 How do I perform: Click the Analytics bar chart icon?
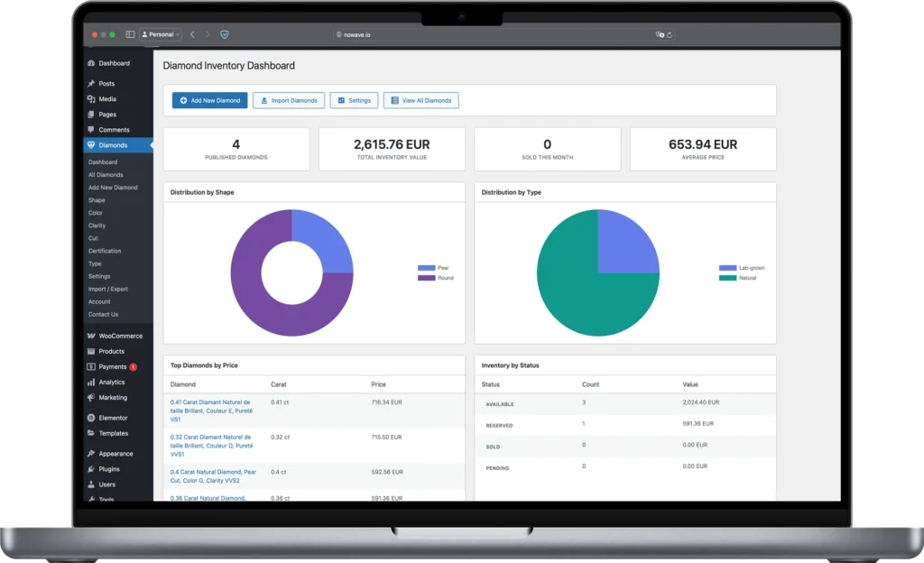pyautogui.click(x=91, y=383)
